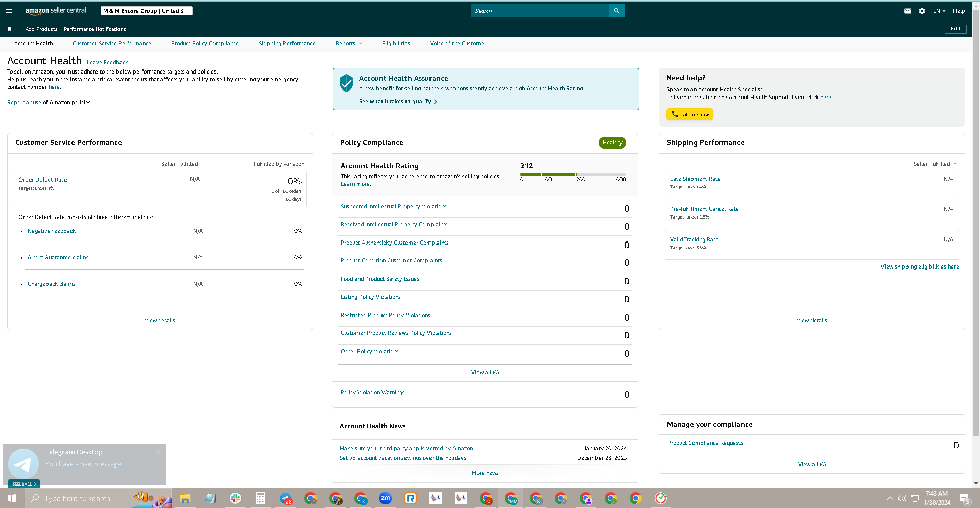Open the Windows Start menu

pos(12,498)
